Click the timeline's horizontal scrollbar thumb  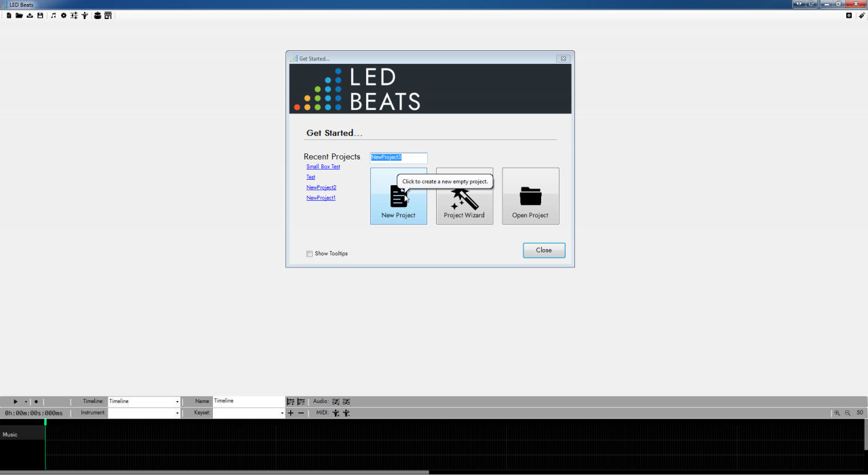(x=214, y=472)
